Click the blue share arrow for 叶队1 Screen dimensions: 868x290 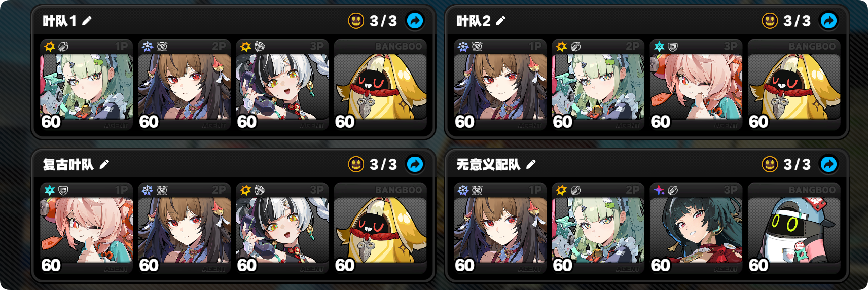click(415, 21)
